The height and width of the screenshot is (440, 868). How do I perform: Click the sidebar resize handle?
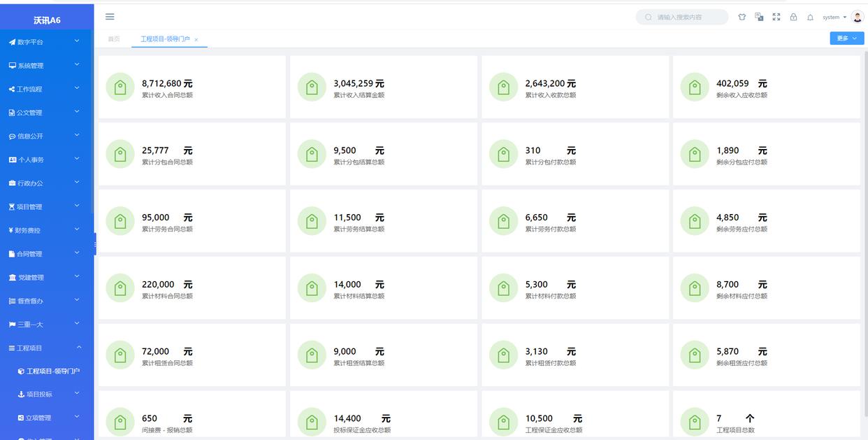[95, 244]
